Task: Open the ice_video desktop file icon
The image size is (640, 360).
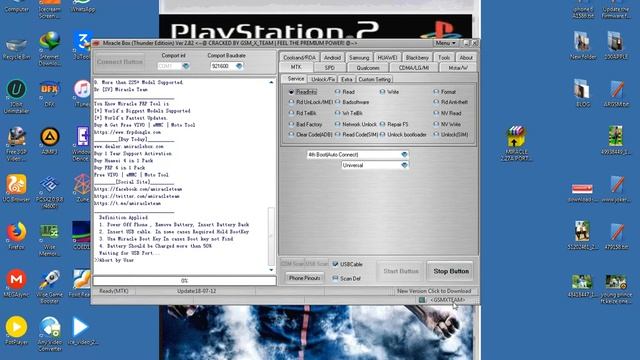Action: (82, 331)
